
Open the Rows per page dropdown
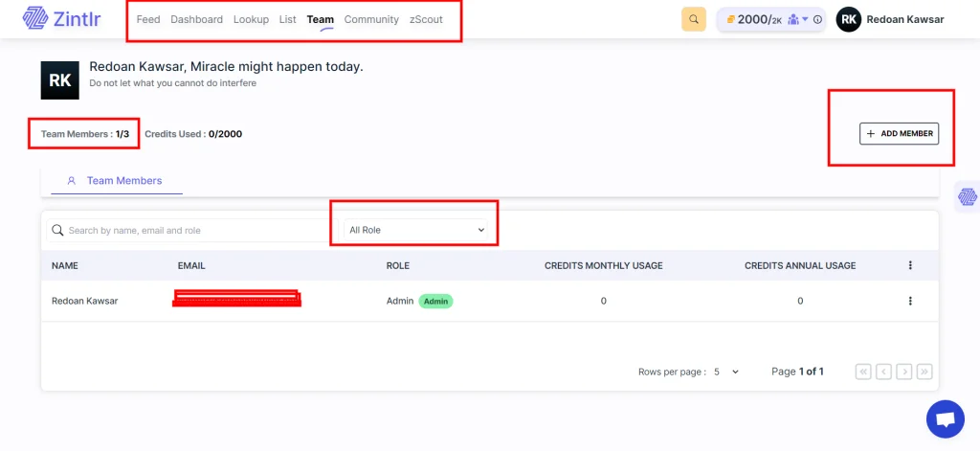(727, 372)
